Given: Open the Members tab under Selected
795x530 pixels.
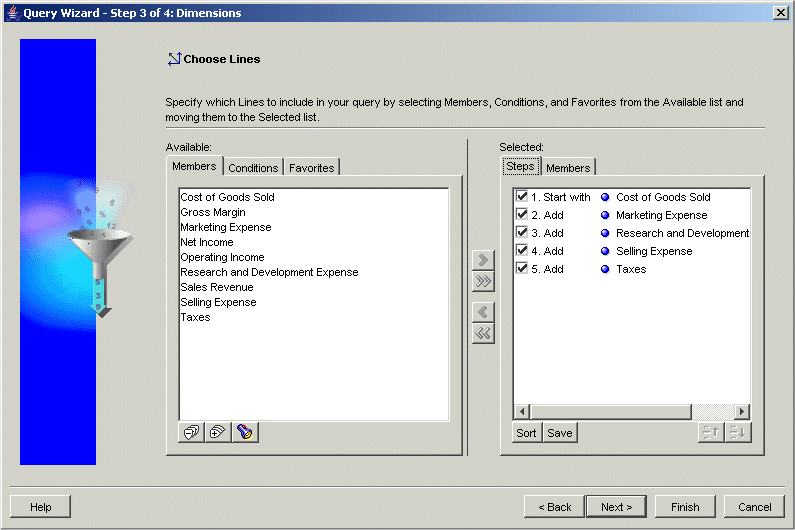Looking at the screenshot, I should click(x=568, y=168).
